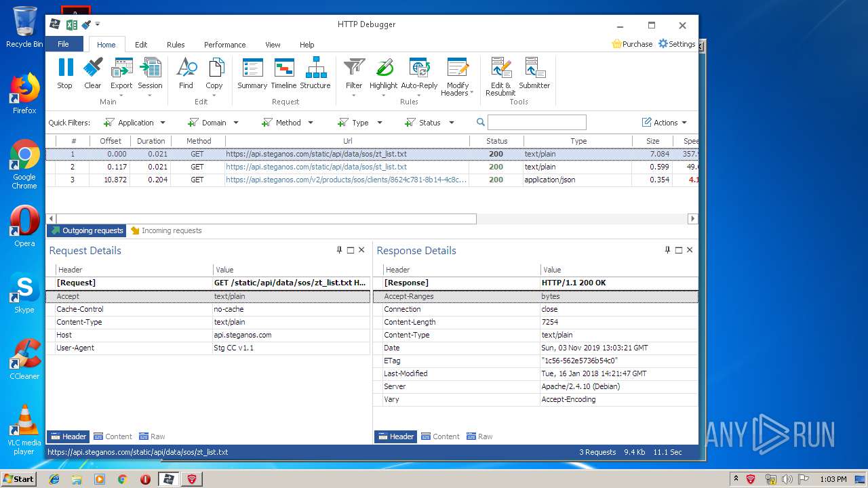
Task: Switch to the Edit ribbon tab
Action: [141, 45]
